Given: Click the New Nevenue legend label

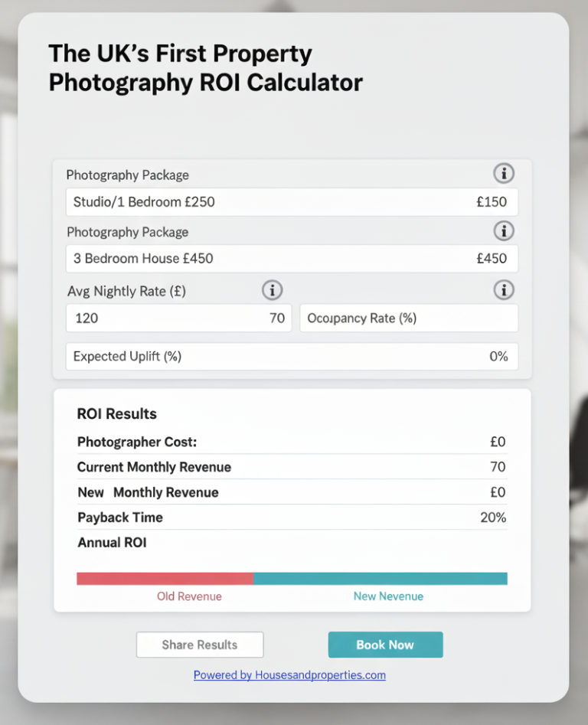Looking at the screenshot, I should coord(388,596).
